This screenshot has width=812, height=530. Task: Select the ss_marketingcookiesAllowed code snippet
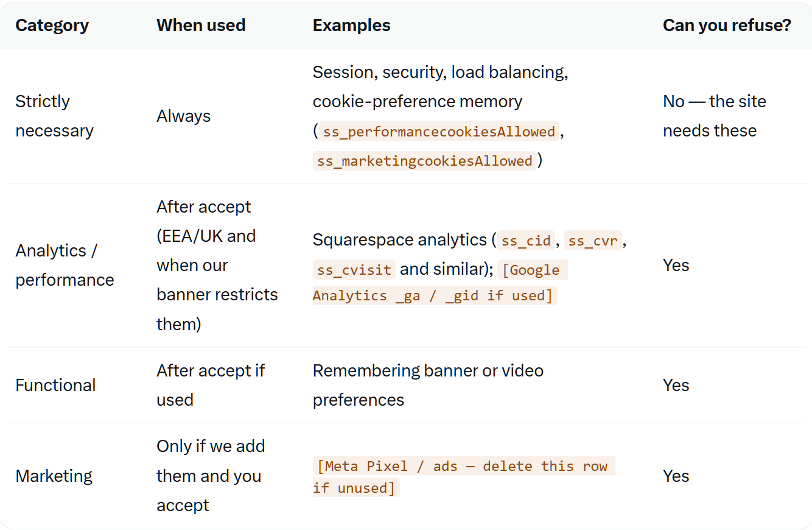pos(425,161)
